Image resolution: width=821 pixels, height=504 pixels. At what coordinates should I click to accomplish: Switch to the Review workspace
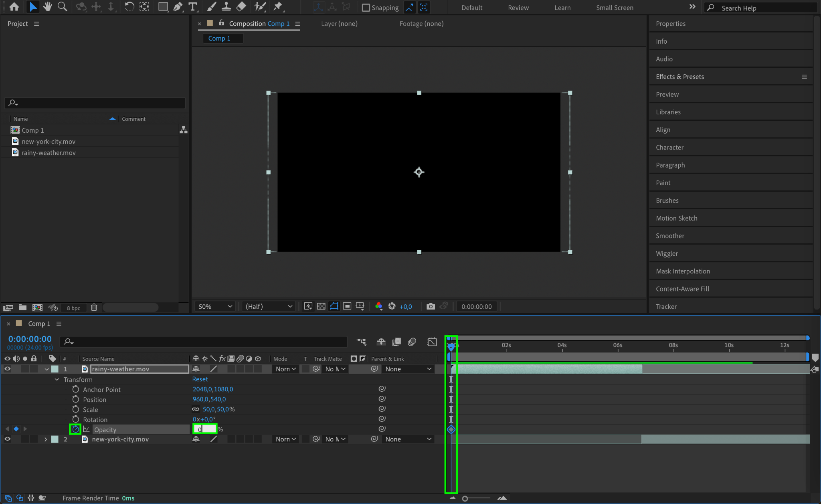tap(518, 8)
